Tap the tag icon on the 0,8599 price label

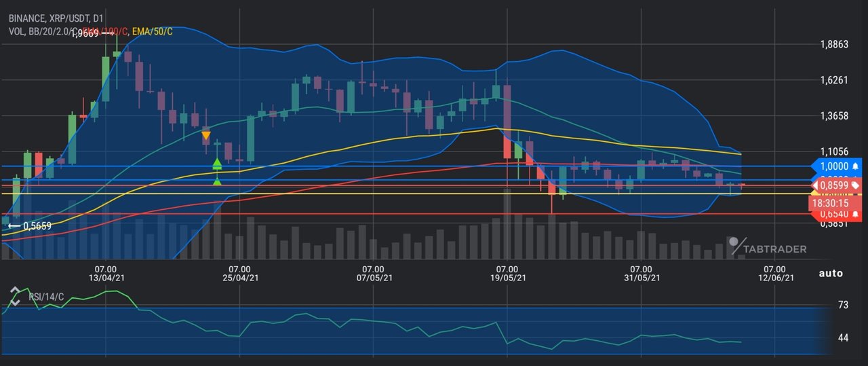pos(855,185)
